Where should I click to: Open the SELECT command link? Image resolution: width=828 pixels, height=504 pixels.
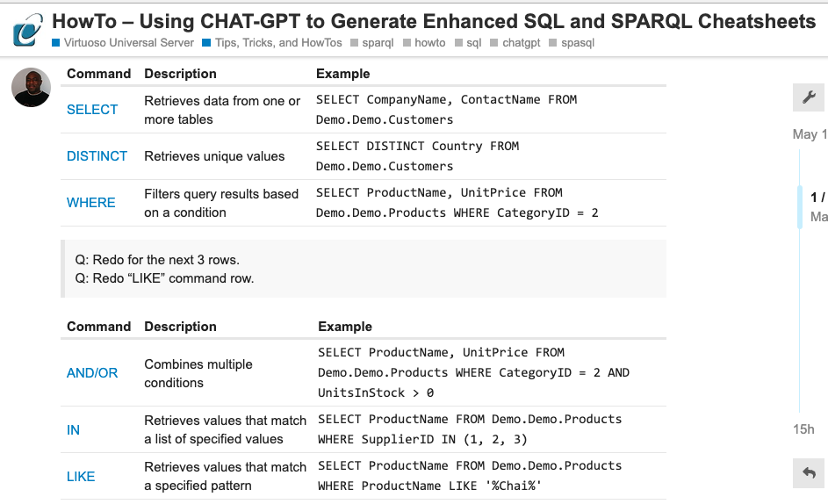pyautogui.click(x=92, y=110)
